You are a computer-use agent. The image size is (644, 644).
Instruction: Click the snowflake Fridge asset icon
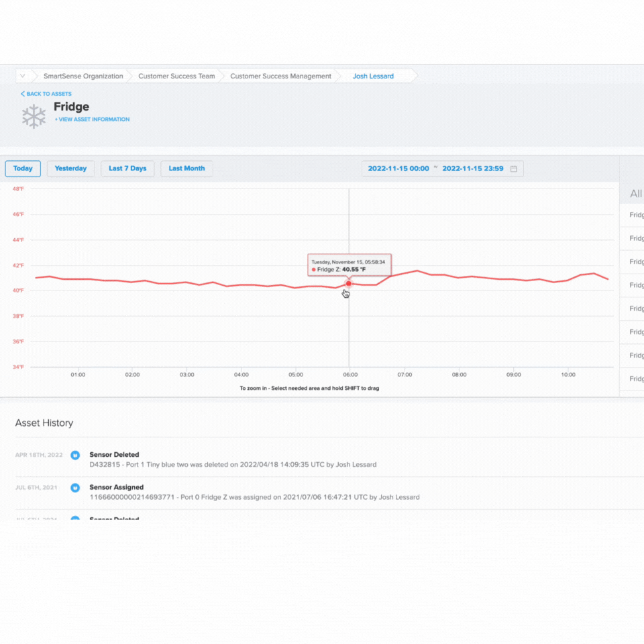pyautogui.click(x=34, y=116)
